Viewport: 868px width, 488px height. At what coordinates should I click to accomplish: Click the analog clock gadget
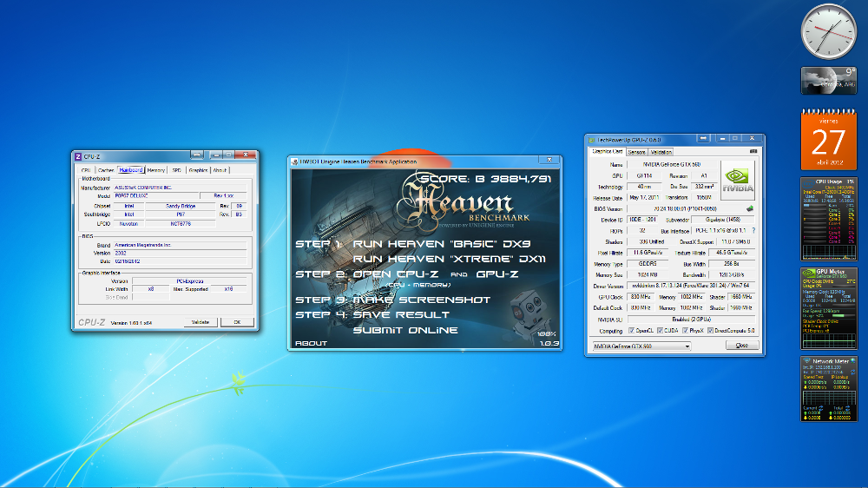(x=829, y=31)
